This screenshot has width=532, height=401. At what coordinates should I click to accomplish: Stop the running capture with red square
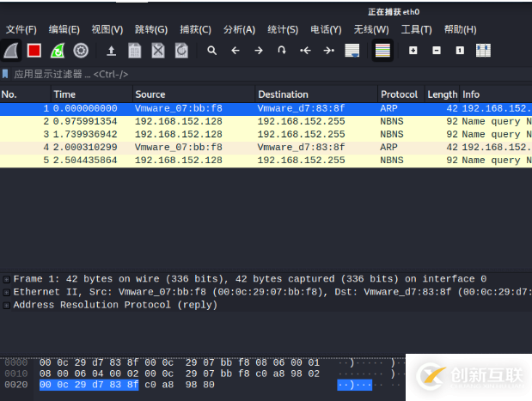[34, 51]
